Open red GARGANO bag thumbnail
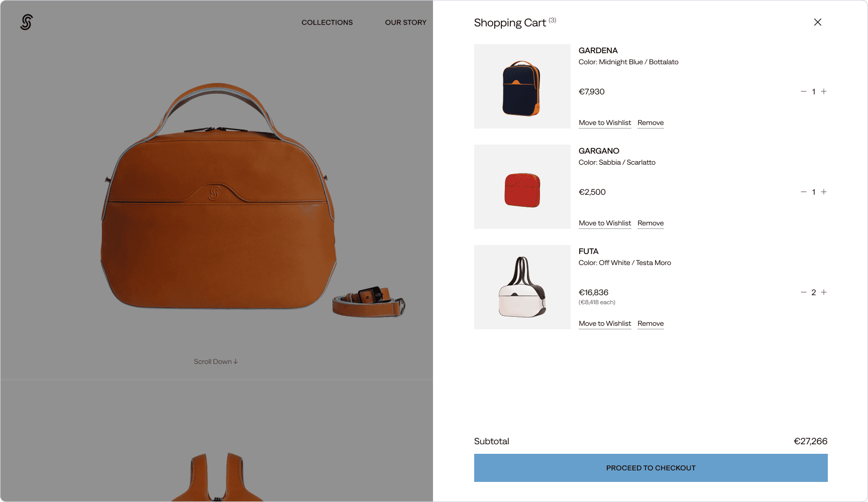This screenshot has height=502, width=868. 522,187
